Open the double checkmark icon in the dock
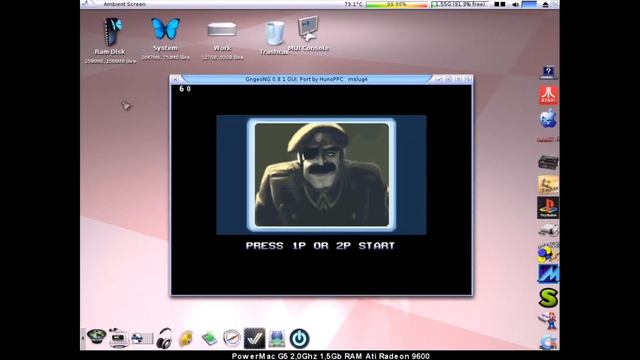Image resolution: width=640 pixels, height=360 pixels. [254, 338]
